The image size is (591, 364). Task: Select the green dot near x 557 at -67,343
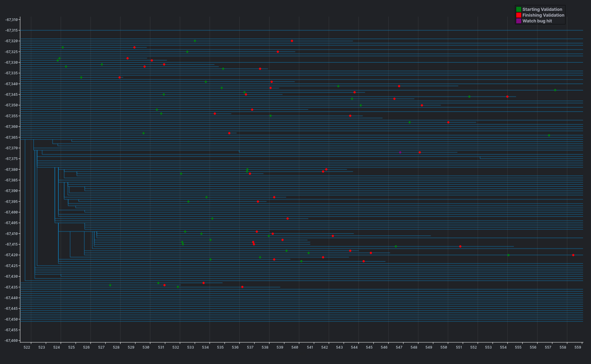(x=555, y=90)
